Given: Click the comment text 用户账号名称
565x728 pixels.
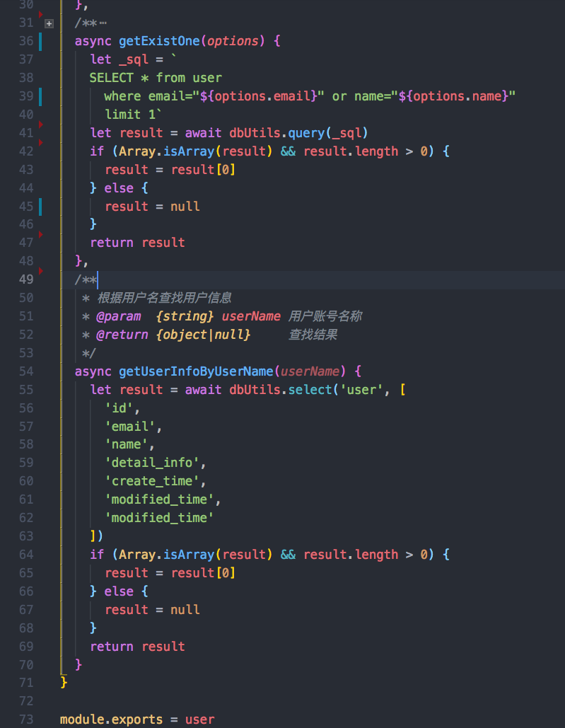Looking at the screenshot, I should pyautogui.click(x=325, y=316).
